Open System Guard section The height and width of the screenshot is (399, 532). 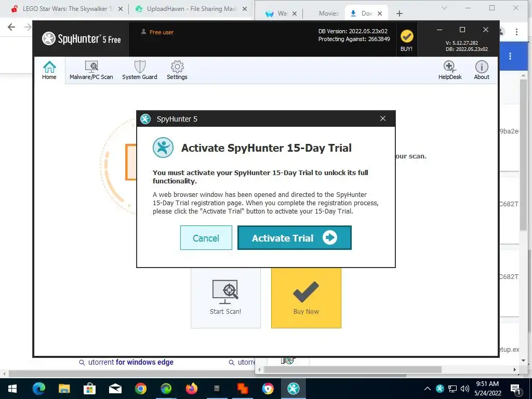click(x=139, y=70)
